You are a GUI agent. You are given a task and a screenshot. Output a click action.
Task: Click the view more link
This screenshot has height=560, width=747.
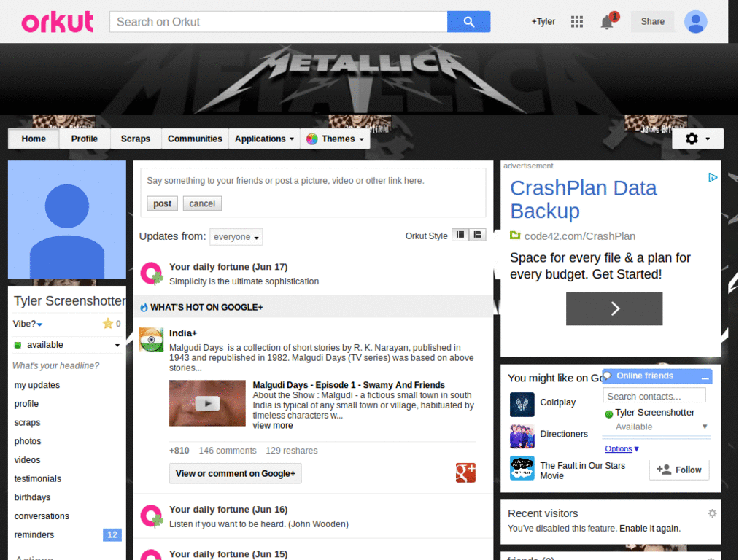[273, 425]
